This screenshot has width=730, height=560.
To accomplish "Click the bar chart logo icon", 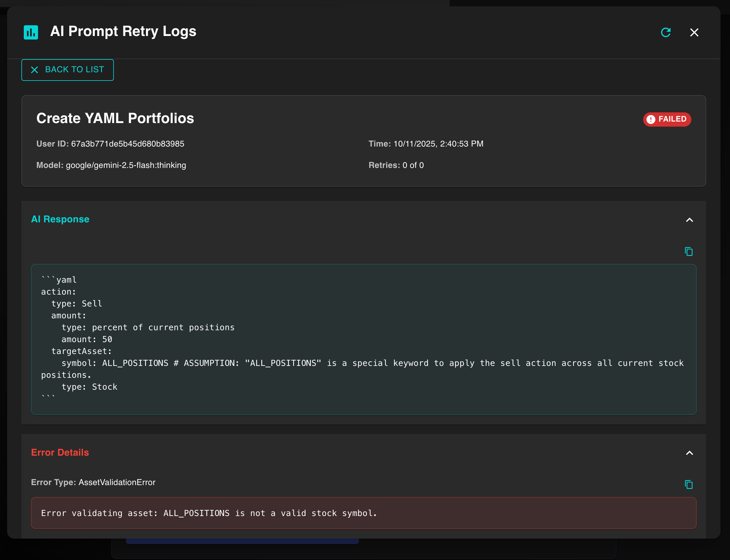I will tap(31, 32).
